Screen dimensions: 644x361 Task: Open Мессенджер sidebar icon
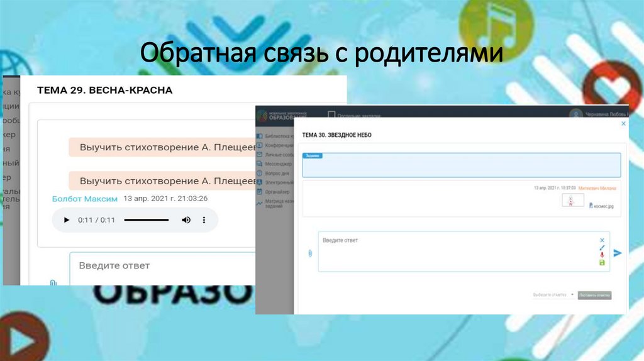(x=260, y=164)
